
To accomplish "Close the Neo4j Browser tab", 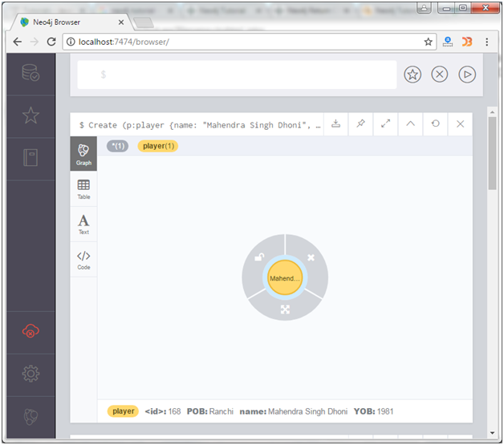I will click(x=121, y=22).
